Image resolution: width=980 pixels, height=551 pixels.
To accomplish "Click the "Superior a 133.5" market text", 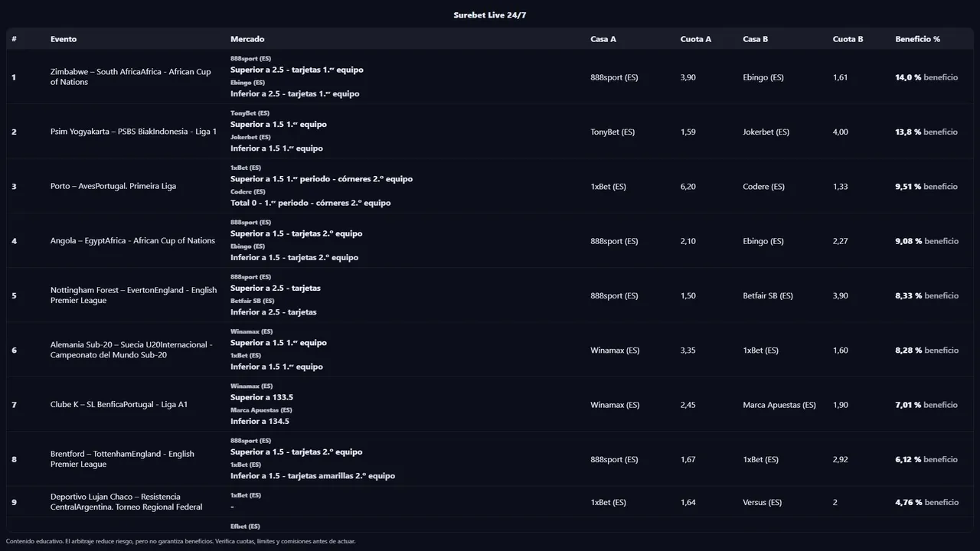I will 262,397.
